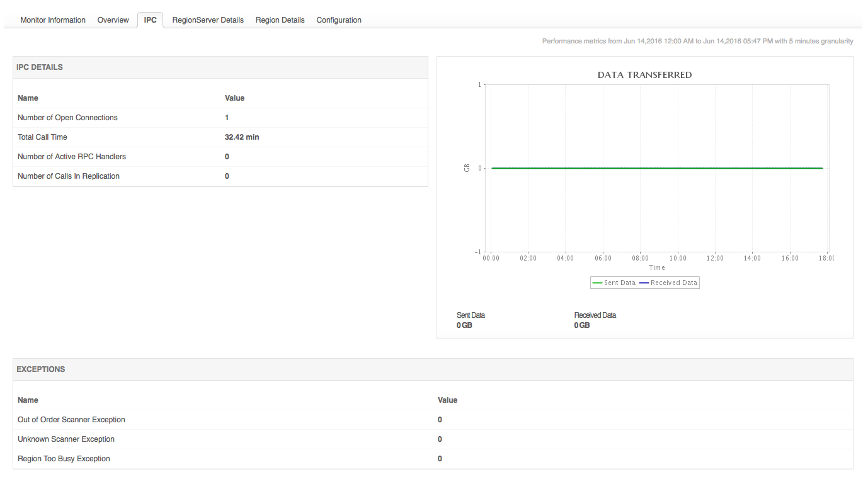Viewport: 868px width, 477px height.
Task: Click the Region Too Busy Exception value
Action: [440, 459]
